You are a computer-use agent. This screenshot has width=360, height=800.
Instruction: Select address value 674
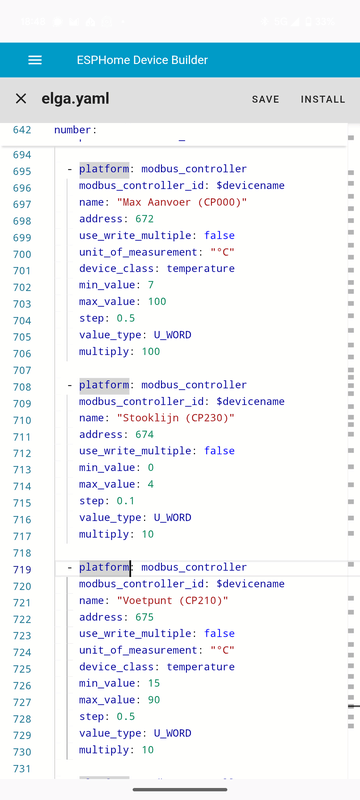(x=144, y=435)
